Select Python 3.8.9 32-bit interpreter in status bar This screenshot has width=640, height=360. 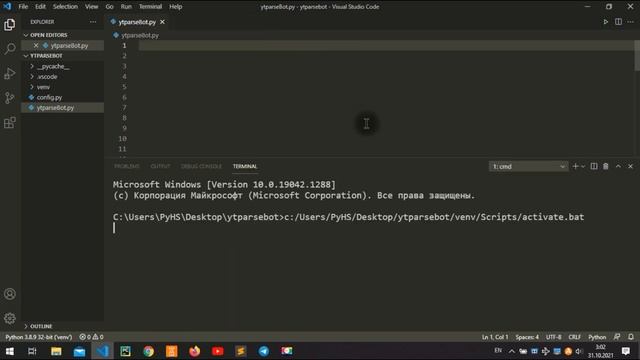[x=38, y=337]
